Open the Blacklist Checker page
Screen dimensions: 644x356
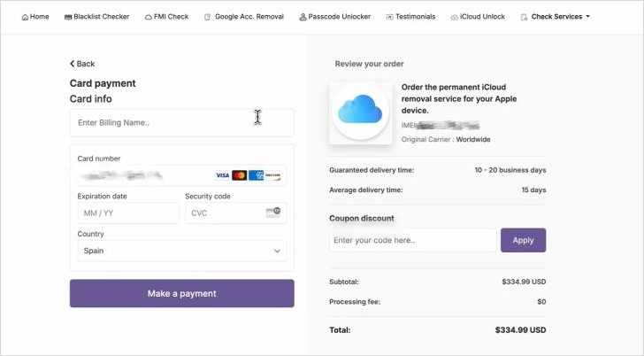click(x=96, y=17)
